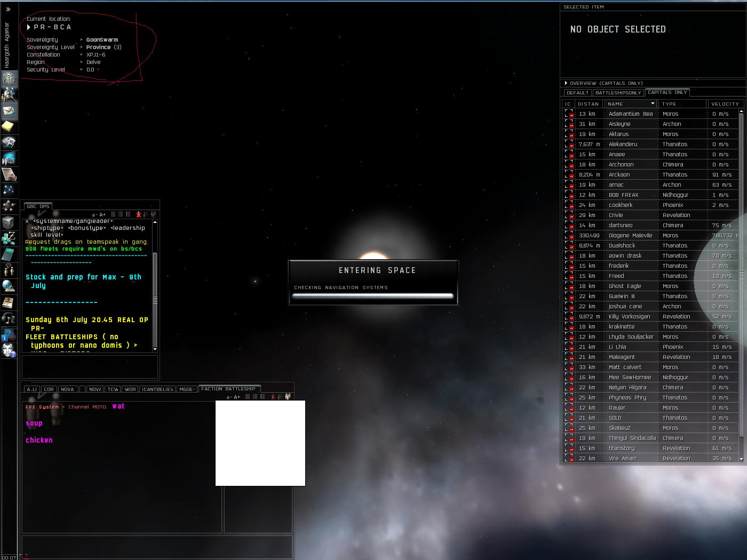This screenshot has height=560, width=747.
Task: Open the Jukebox headphones icon
Action: tap(9, 318)
